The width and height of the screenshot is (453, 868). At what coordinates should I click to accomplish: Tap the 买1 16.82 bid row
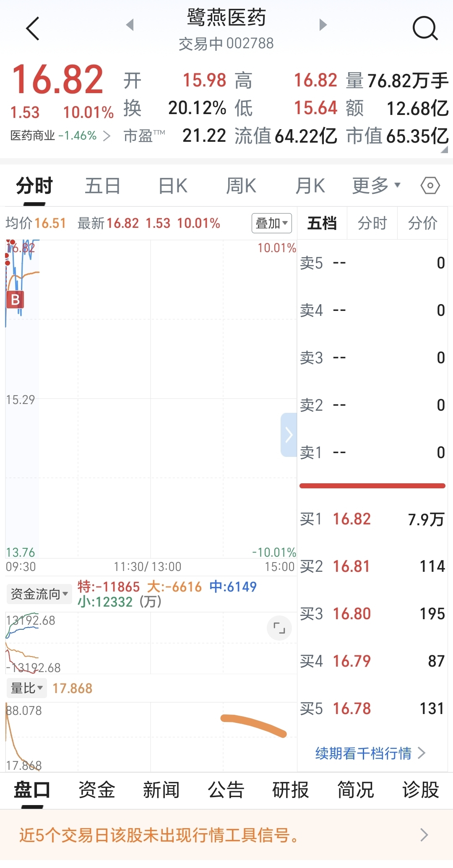point(372,519)
